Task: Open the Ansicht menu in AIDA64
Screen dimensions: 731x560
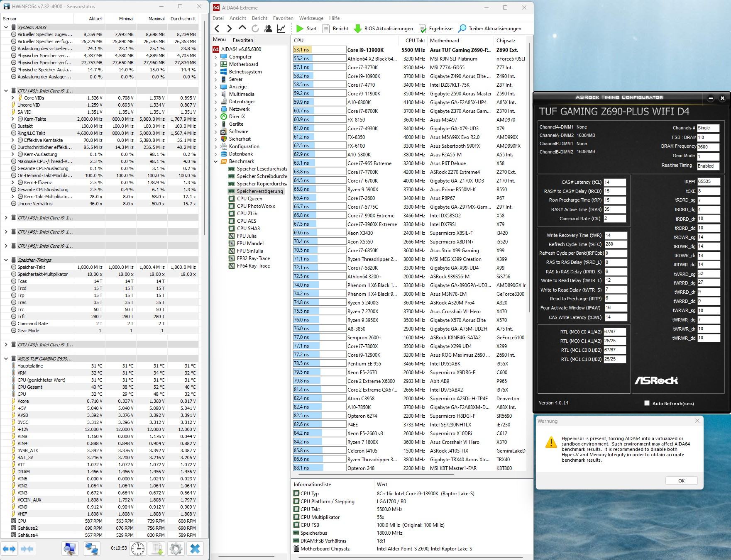Action: coord(238,18)
